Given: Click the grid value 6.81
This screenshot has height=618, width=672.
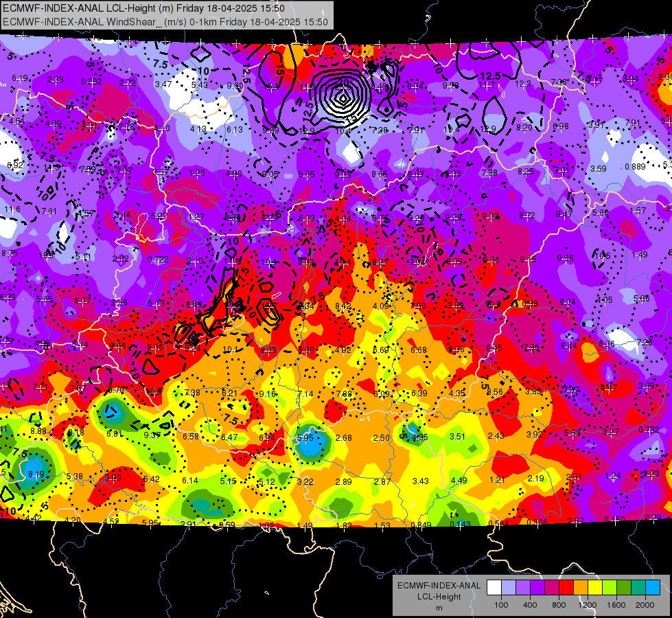Looking at the screenshot, I should pyautogui.click(x=115, y=433).
